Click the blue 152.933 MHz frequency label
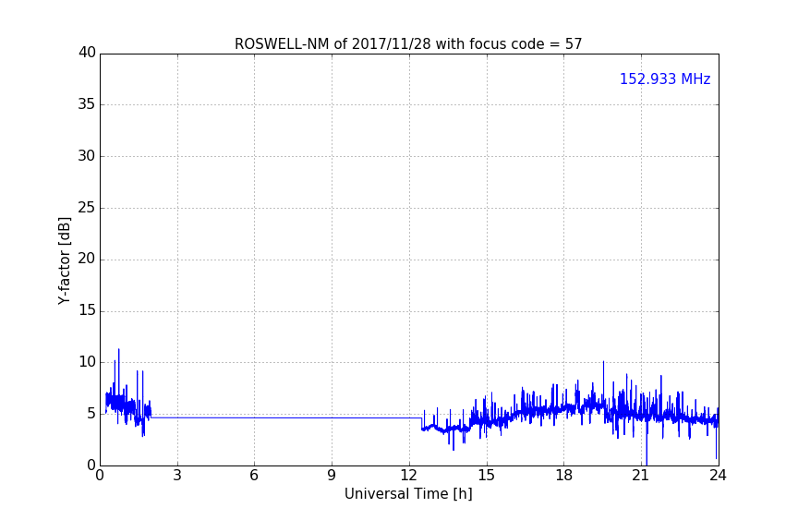 [665, 79]
